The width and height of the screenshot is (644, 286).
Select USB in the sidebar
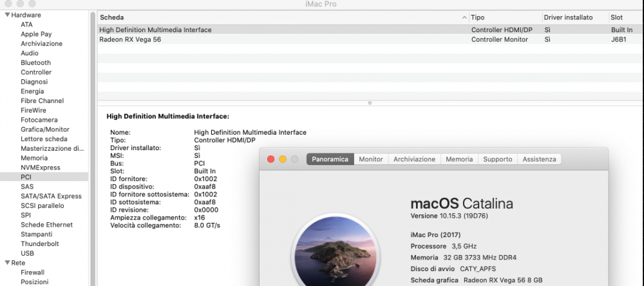[x=27, y=254]
